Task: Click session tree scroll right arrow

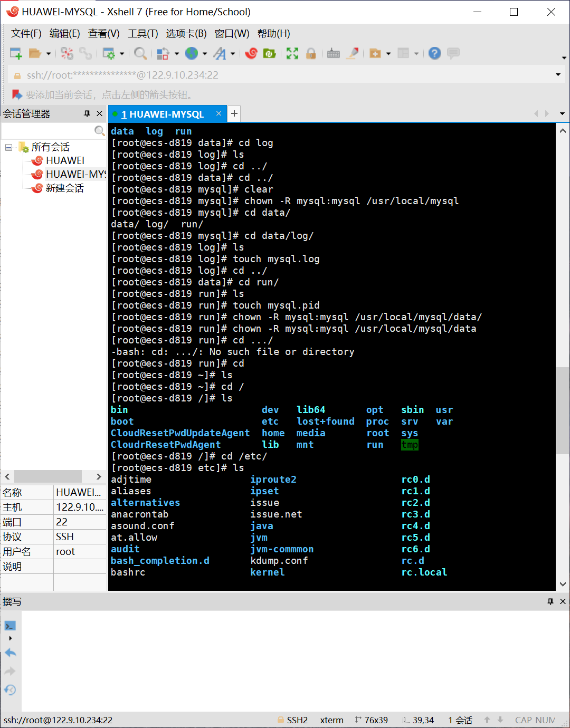Action: 99,476
